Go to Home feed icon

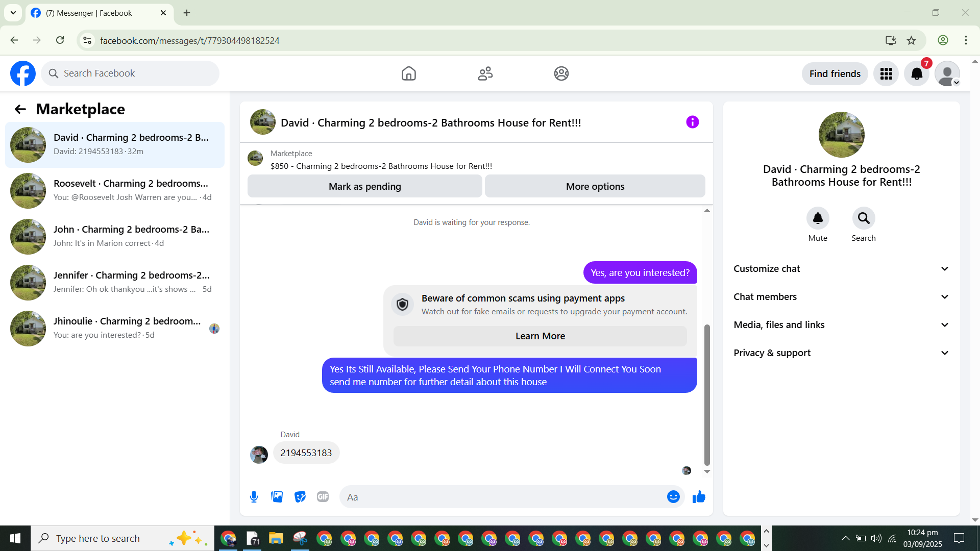coord(409,73)
